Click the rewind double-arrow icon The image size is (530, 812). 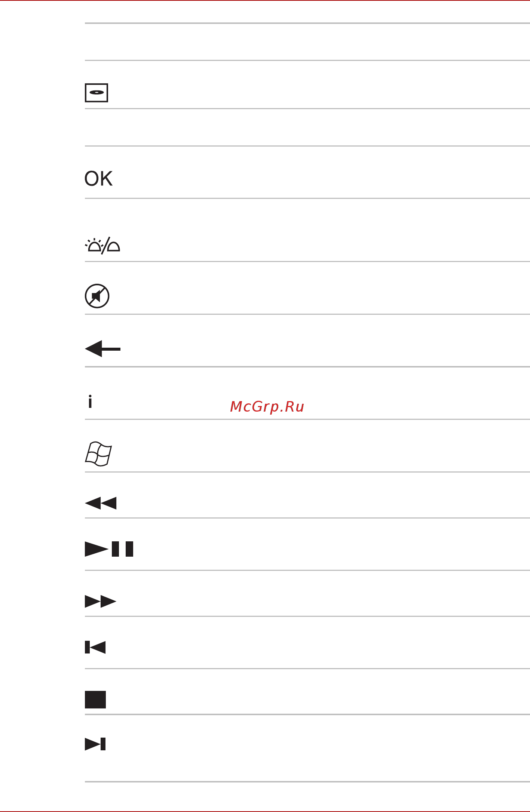(x=101, y=503)
